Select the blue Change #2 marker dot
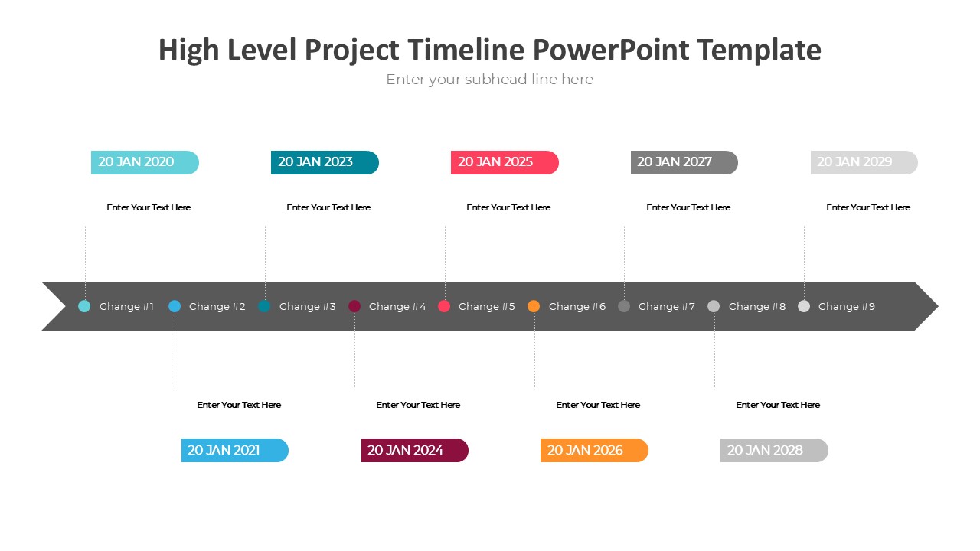Image resolution: width=980 pixels, height=551 pixels. [175, 306]
